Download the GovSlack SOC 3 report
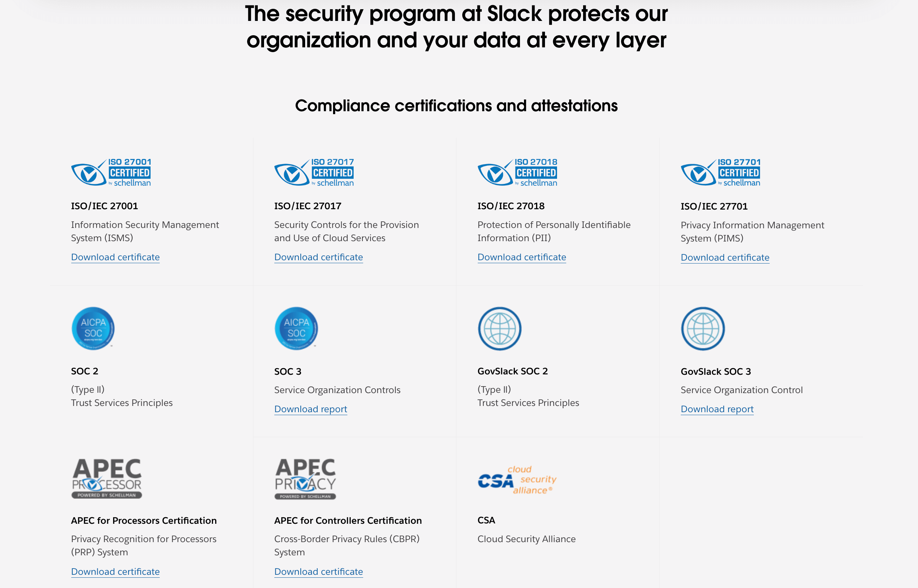Image resolution: width=918 pixels, height=588 pixels. coord(717,409)
